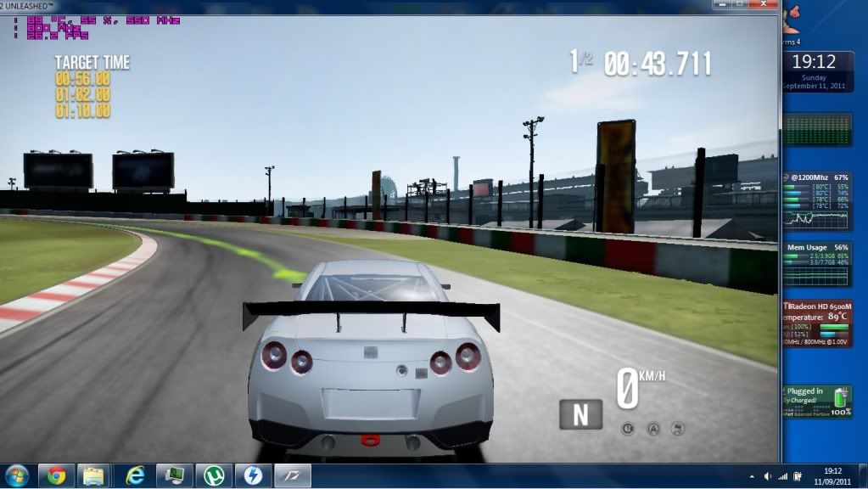
Task: Click the green battery icon showing 100%
Action: pos(840,397)
